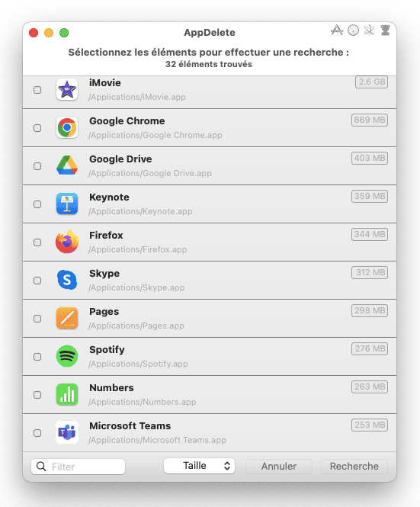This screenshot has width=420, height=507.
Task: Click the iMovie star app icon
Action: (67, 89)
